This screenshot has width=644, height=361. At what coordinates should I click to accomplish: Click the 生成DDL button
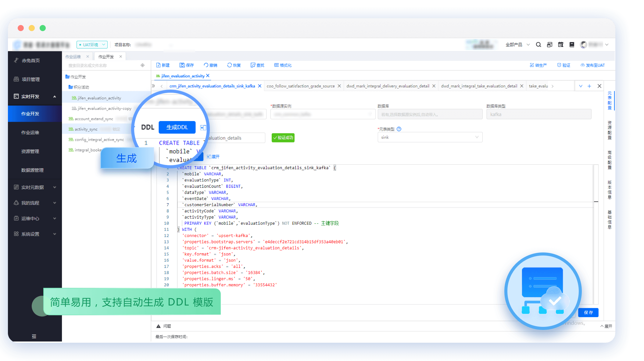[x=177, y=127]
